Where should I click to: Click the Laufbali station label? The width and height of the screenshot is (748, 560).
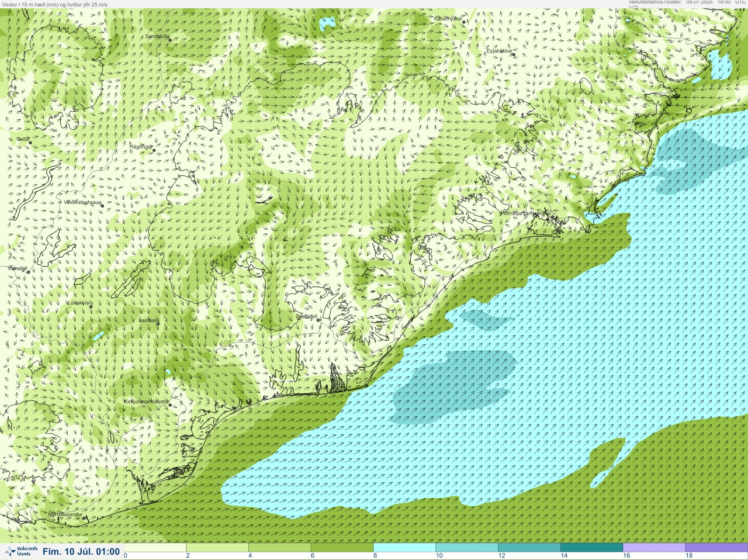pyautogui.click(x=148, y=320)
